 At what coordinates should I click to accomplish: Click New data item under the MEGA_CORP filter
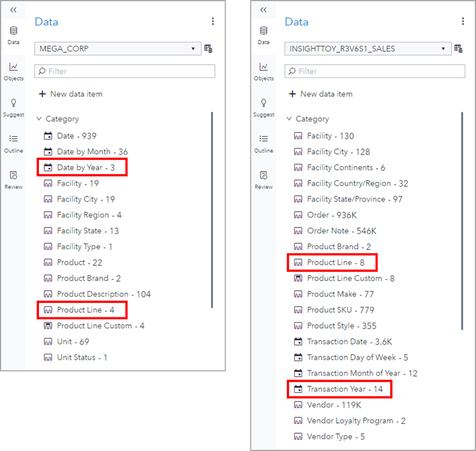tap(71, 94)
